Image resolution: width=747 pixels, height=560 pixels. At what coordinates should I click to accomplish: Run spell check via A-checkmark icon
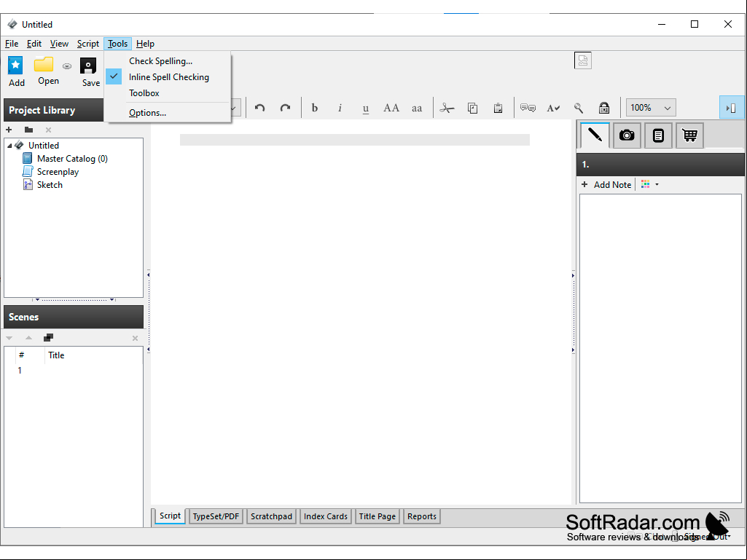point(553,108)
